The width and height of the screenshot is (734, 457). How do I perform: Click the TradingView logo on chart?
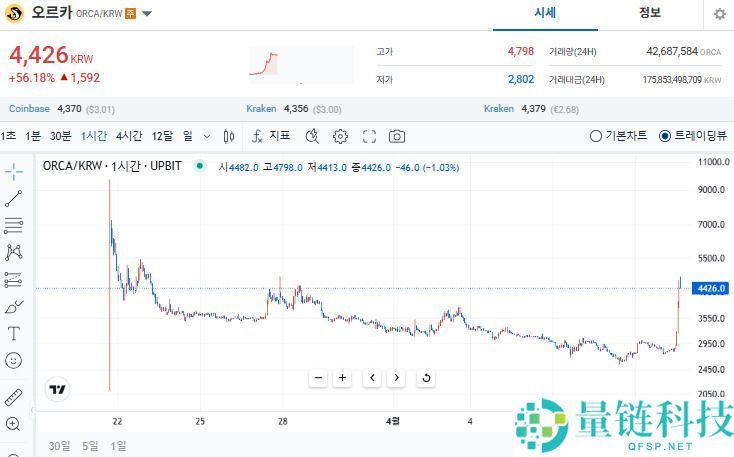pyautogui.click(x=58, y=389)
